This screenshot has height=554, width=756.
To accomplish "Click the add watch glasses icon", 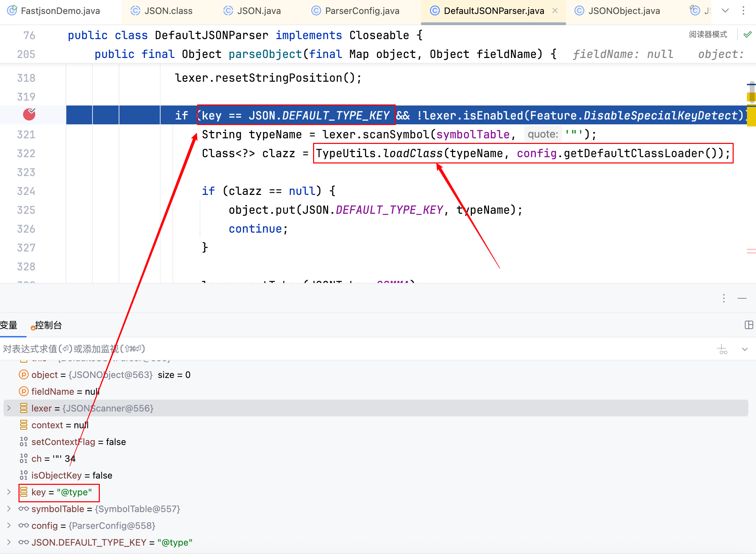I will pos(722,349).
